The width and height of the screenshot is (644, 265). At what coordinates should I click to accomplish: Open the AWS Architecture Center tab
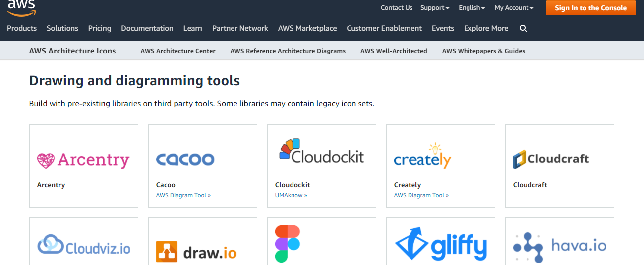pos(178,51)
